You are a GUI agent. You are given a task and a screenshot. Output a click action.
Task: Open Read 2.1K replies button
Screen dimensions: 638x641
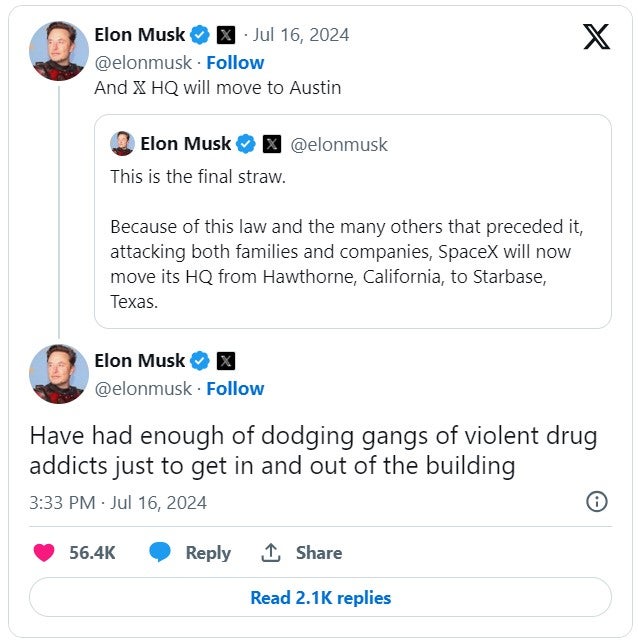(x=320, y=597)
